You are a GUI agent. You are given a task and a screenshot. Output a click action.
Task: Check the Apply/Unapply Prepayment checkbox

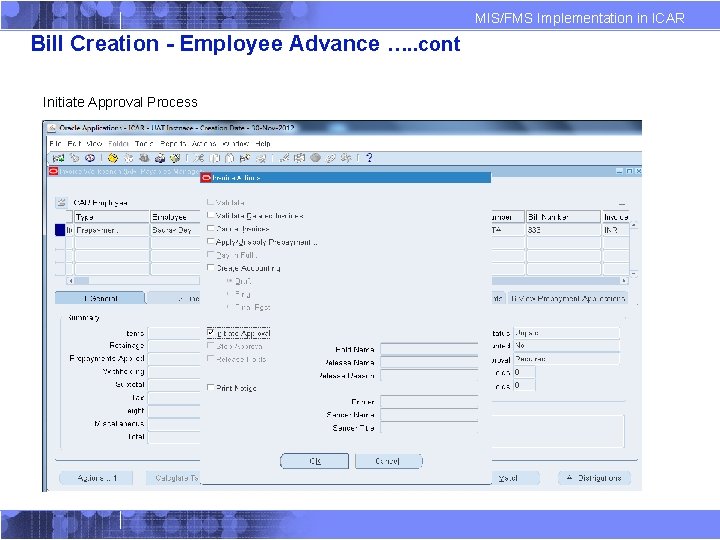[210, 241]
